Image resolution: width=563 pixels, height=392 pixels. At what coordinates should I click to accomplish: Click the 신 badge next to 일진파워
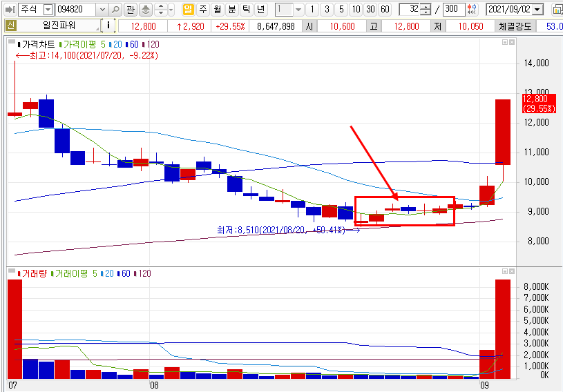[11, 26]
